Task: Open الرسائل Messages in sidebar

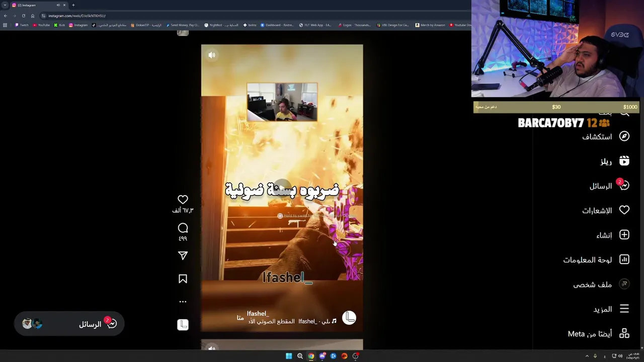Action: point(601,186)
